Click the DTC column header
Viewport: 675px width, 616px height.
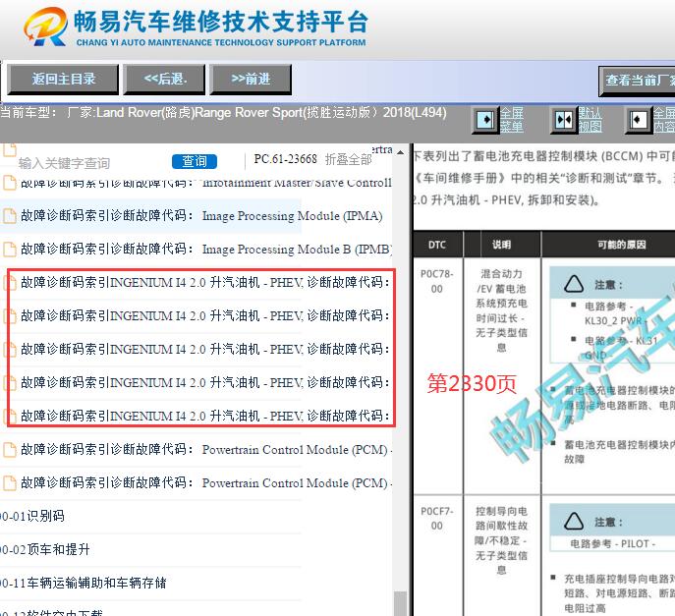[x=437, y=245]
